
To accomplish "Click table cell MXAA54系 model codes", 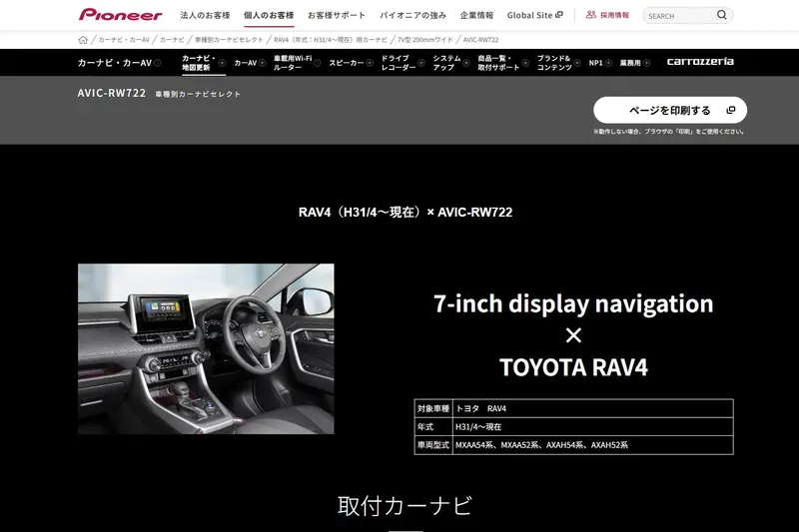I will coord(593,445).
